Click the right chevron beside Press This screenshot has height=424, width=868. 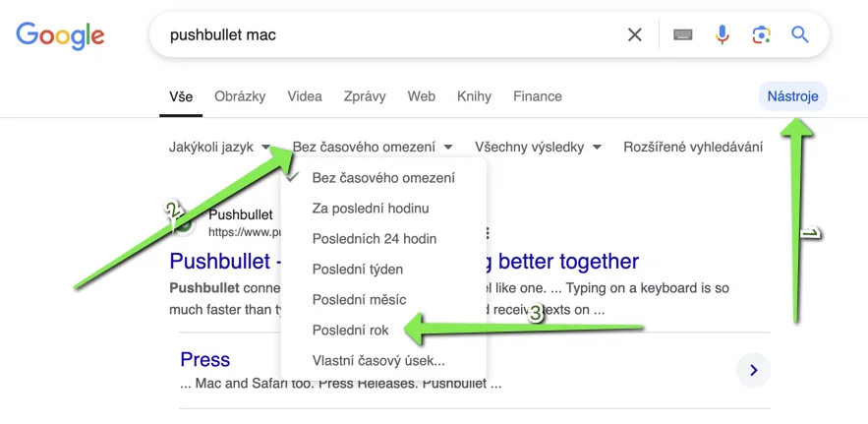[753, 370]
